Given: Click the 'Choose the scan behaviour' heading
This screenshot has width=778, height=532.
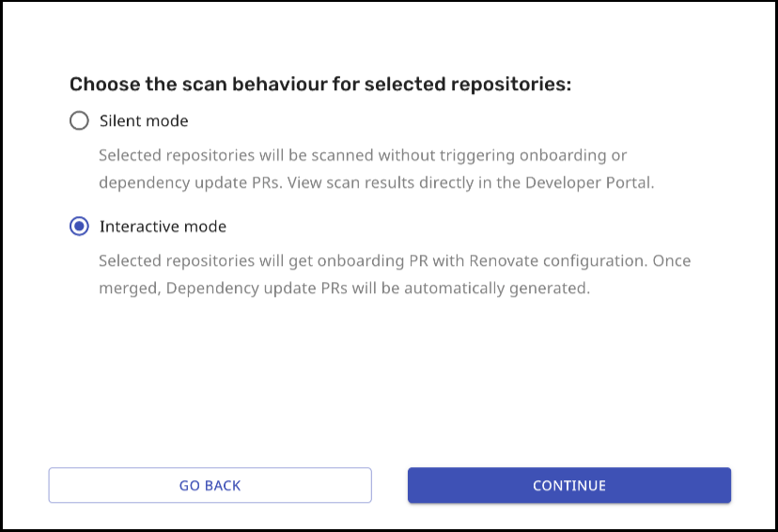Looking at the screenshot, I should pos(320,85).
